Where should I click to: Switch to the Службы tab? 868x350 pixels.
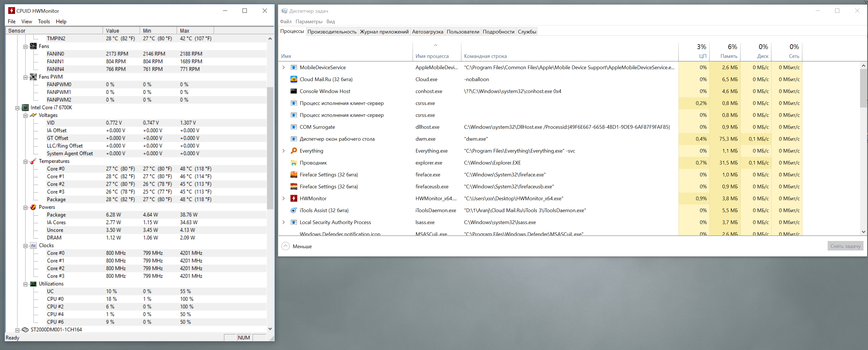(527, 32)
